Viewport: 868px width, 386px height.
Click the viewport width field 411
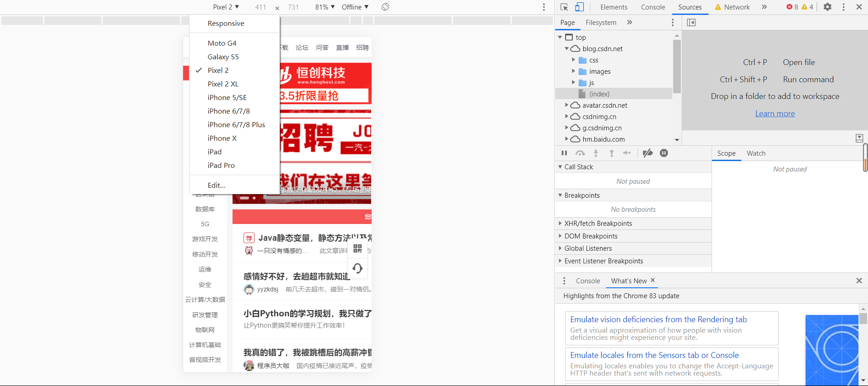tap(260, 7)
